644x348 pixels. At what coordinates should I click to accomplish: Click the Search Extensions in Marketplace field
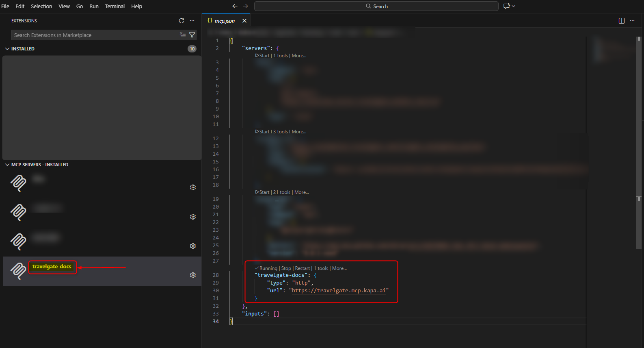click(x=95, y=35)
